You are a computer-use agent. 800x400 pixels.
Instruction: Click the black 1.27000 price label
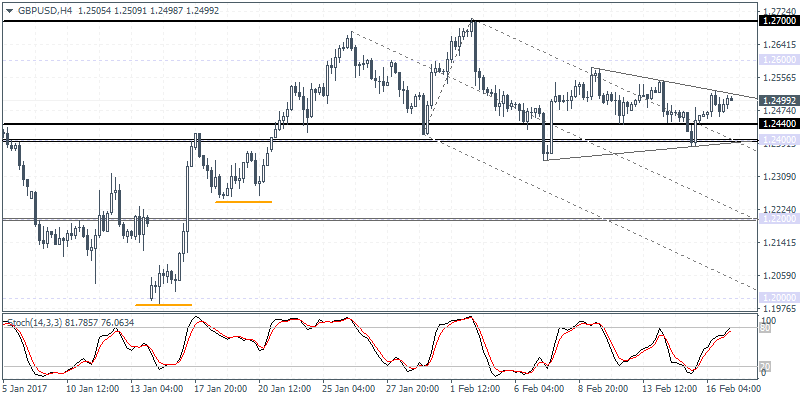[x=776, y=21]
